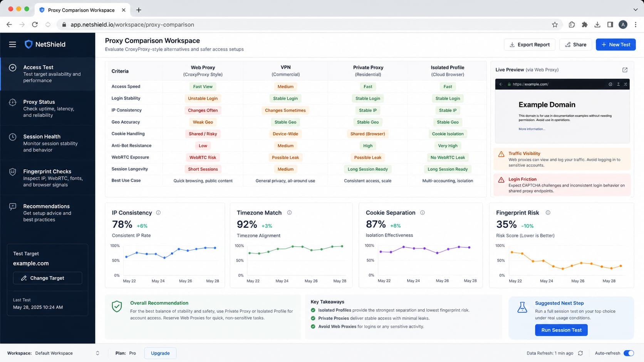644x362 pixels.
Task: Open browser extensions puzzle icon
Action: tap(585, 25)
